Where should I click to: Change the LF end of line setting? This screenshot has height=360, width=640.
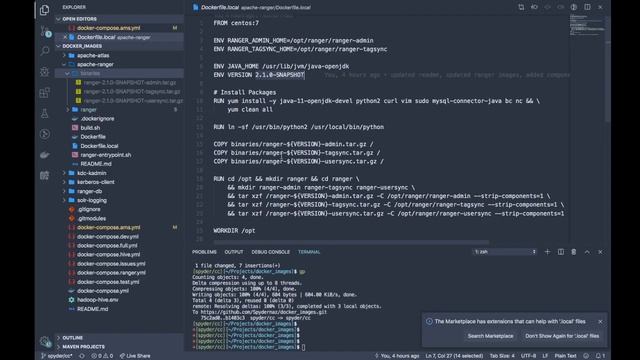point(545,356)
